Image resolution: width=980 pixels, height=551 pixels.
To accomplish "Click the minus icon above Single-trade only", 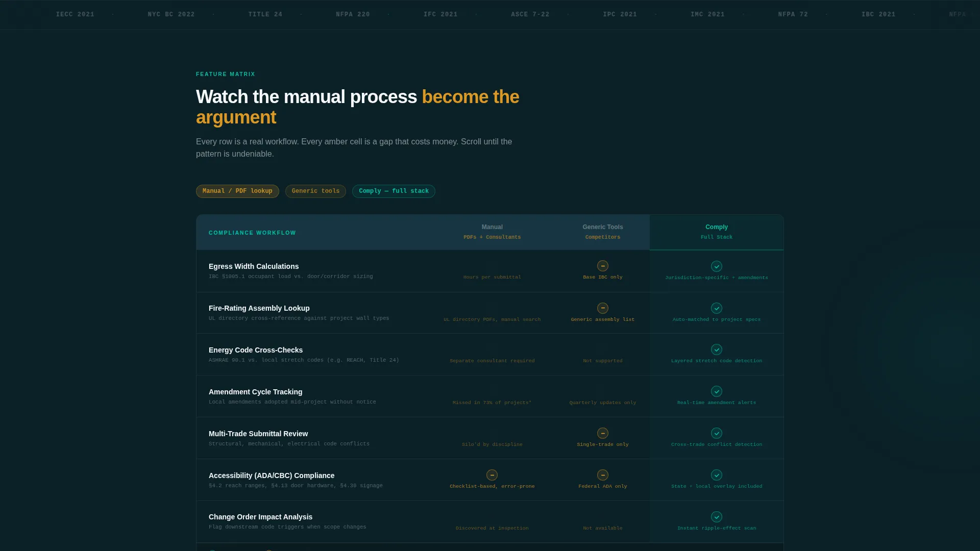I will pos(603,433).
